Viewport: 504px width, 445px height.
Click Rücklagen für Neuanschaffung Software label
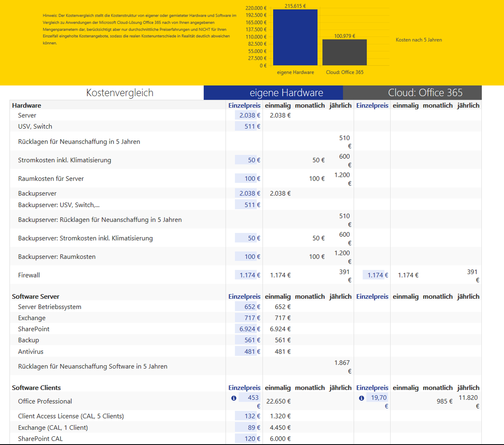coord(93,366)
